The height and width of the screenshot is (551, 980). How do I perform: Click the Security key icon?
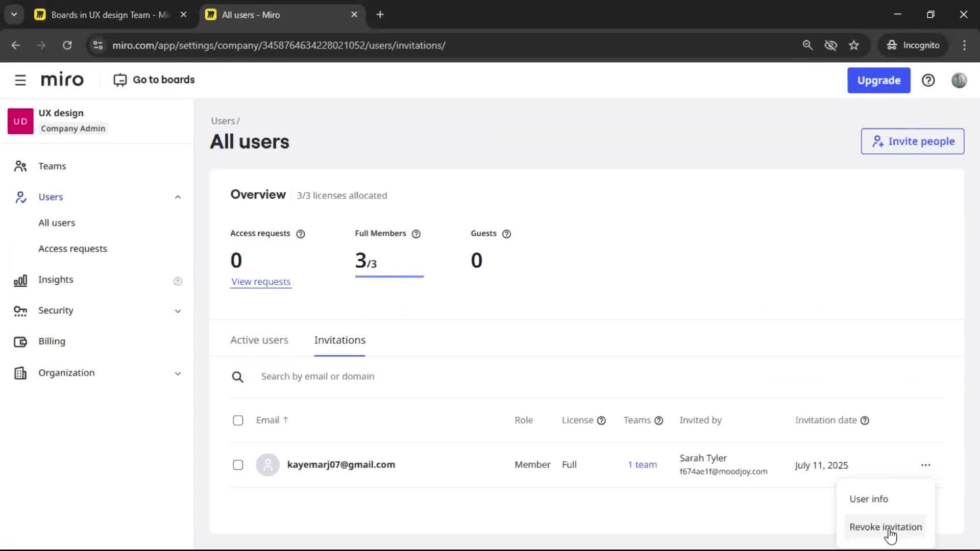(20, 311)
